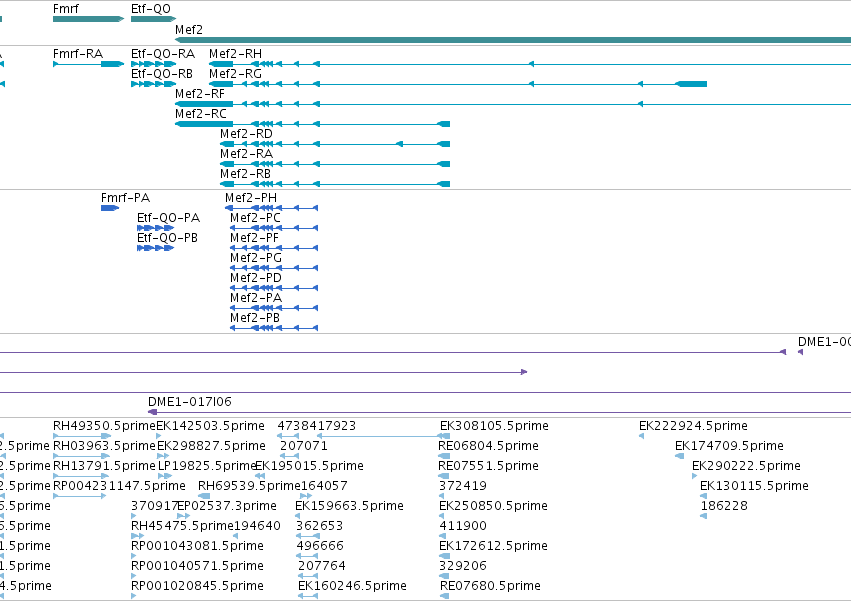Click the 496666 feature label
The width and height of the screenshot is (851, 601).
(x=320, y=547)
